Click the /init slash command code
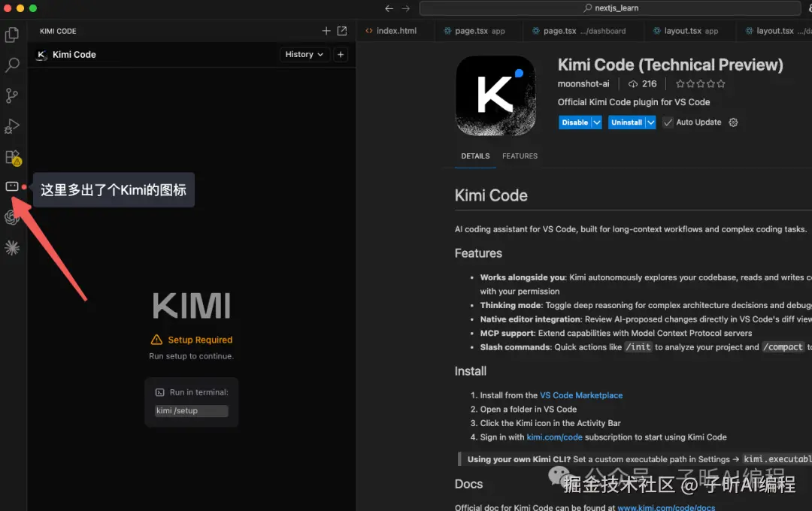This screenshot has height=511, width=812. 638,347
